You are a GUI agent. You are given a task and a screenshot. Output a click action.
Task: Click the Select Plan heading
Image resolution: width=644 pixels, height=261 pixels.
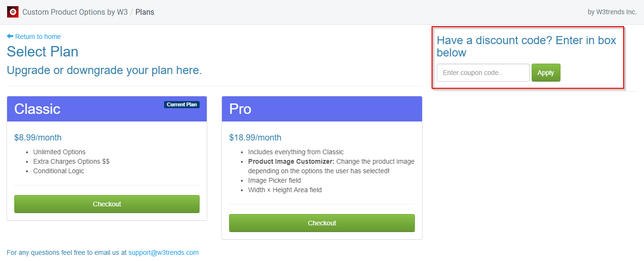point(43,51)
